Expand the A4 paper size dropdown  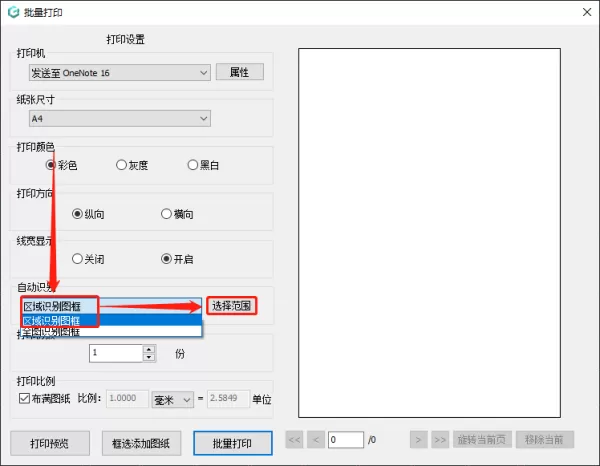click(119, 119)
